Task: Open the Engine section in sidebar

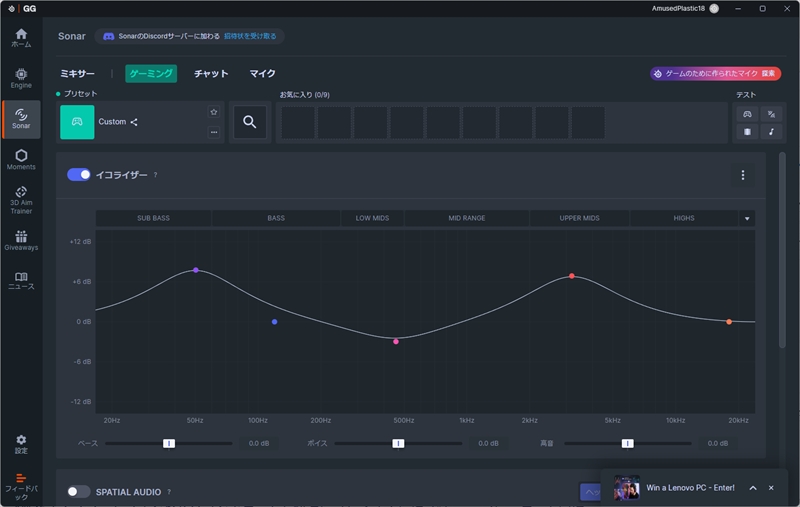Action: (21, 78)
